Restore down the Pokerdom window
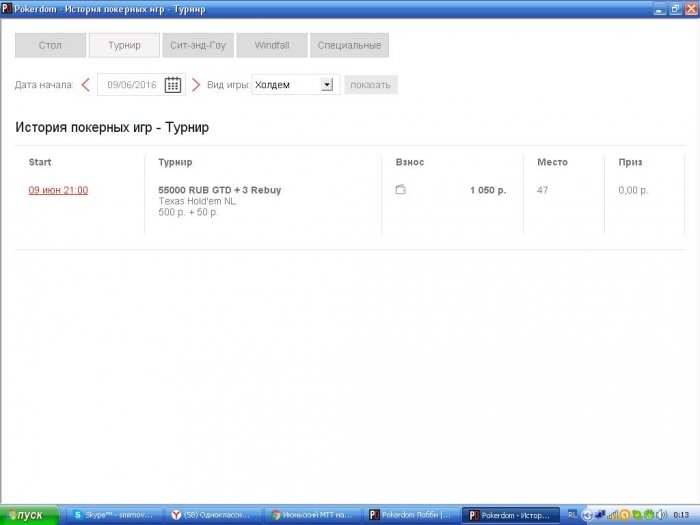Screen dimensions: 700x525 (675, 8)
